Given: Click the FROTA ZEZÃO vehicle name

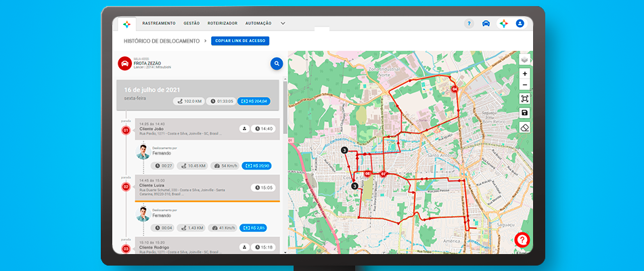Looking at the screenshot, I should click(147, 63).
